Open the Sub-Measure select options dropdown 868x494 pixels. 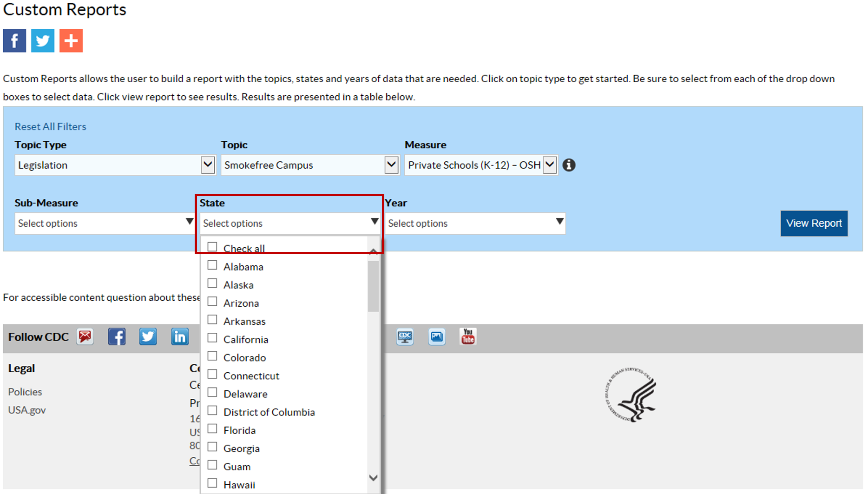104,223
